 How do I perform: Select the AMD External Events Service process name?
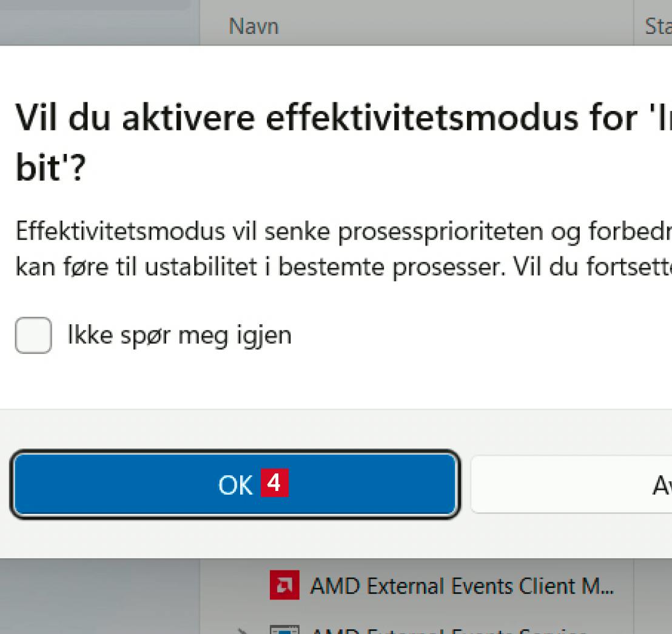click(449, 630)
